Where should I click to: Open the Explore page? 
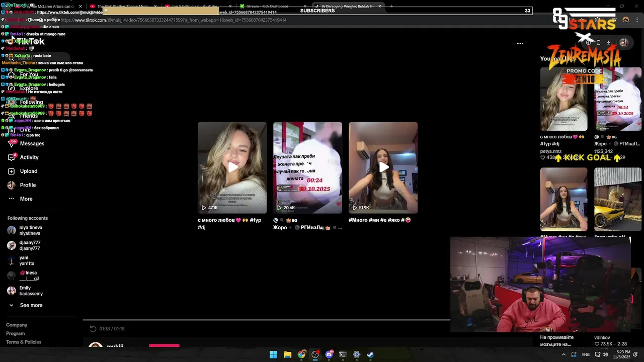(x=24, y=88)
